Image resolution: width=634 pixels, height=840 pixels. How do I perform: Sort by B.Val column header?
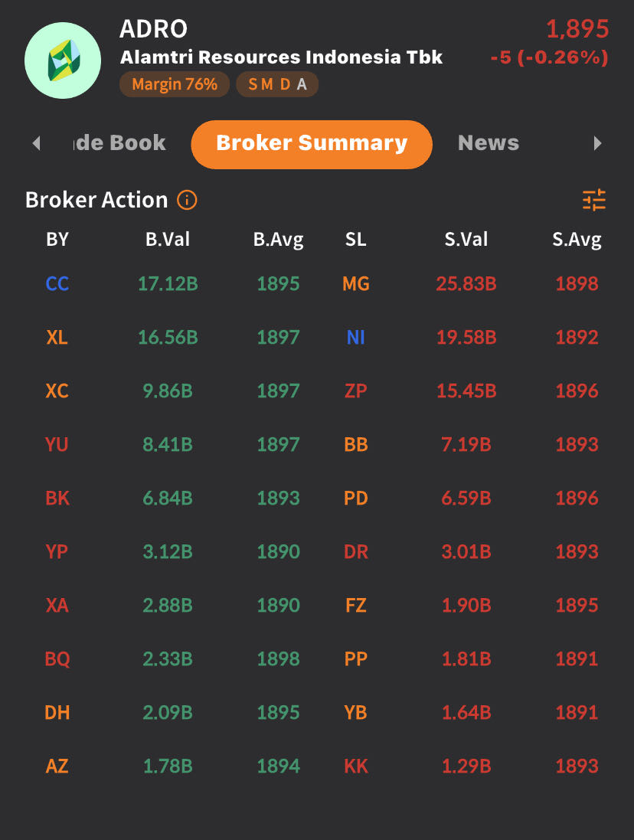click(168, 240)
